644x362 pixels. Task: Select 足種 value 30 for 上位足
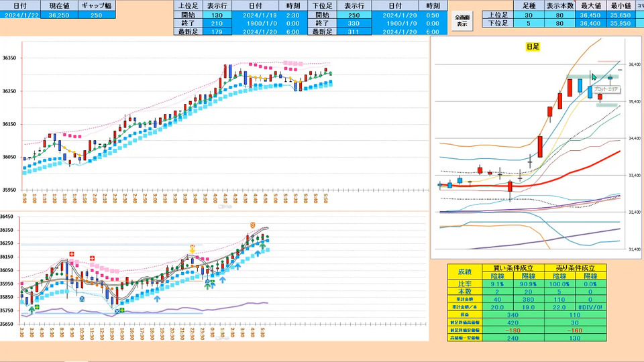pos(529,15)
